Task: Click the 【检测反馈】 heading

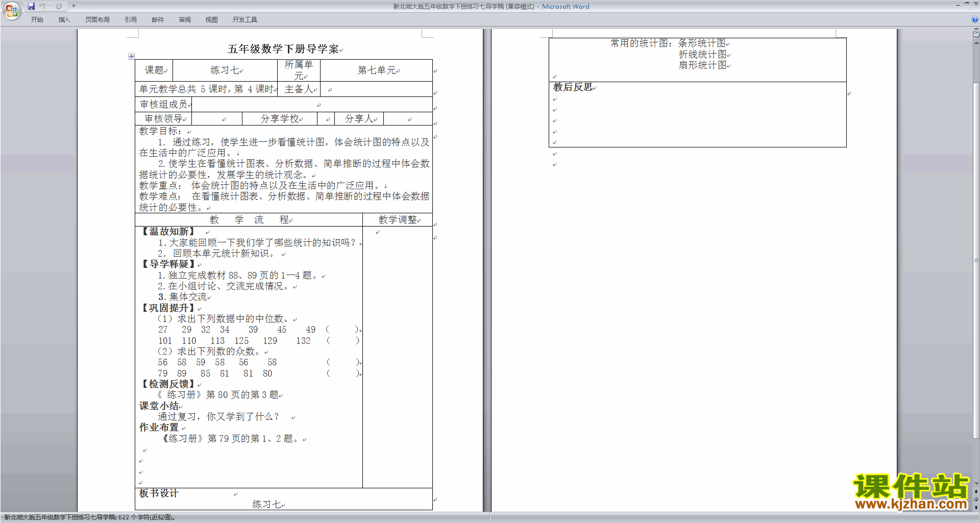Action: click(x=168, y=384)
